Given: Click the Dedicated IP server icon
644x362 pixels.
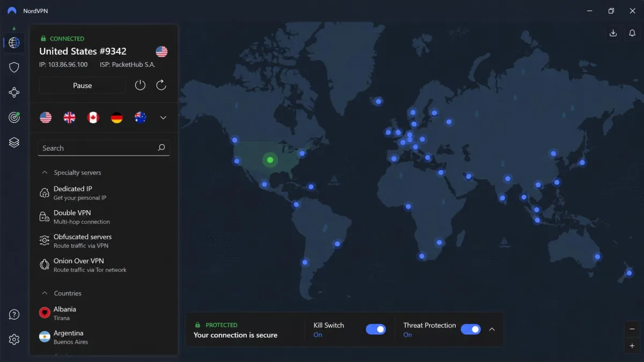Looking at the screenshot, I should coord(45,193).
